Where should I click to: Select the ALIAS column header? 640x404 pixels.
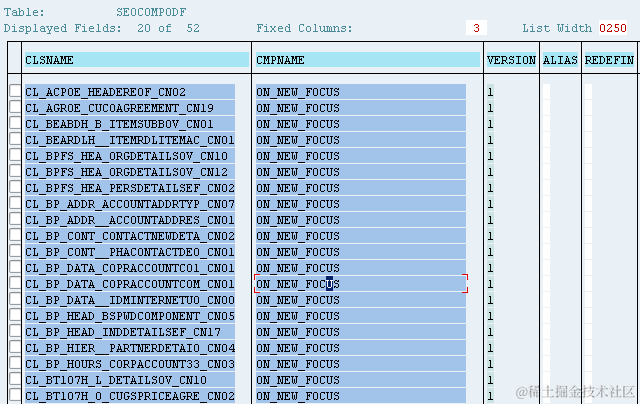[x=560, y=60]
